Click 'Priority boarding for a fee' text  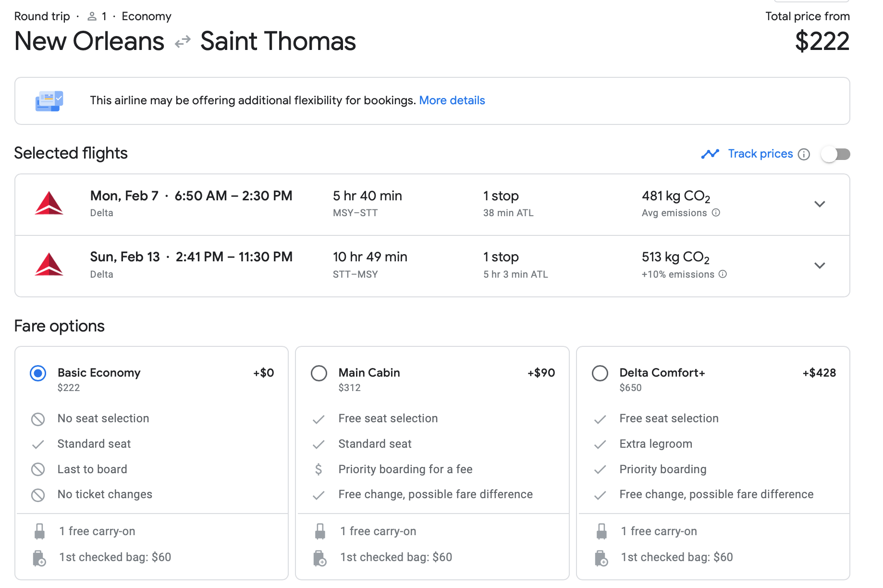tap(405, 469)
